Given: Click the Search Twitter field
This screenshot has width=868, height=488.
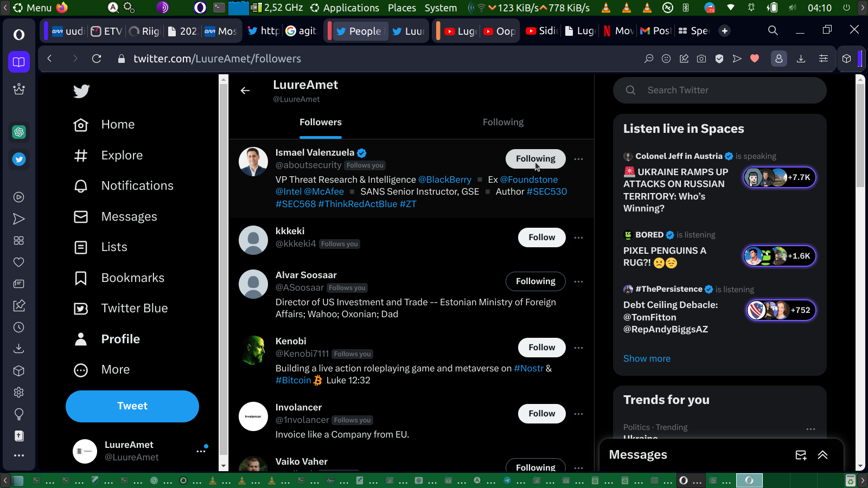Looking at the screenshot, I should 720,91.
